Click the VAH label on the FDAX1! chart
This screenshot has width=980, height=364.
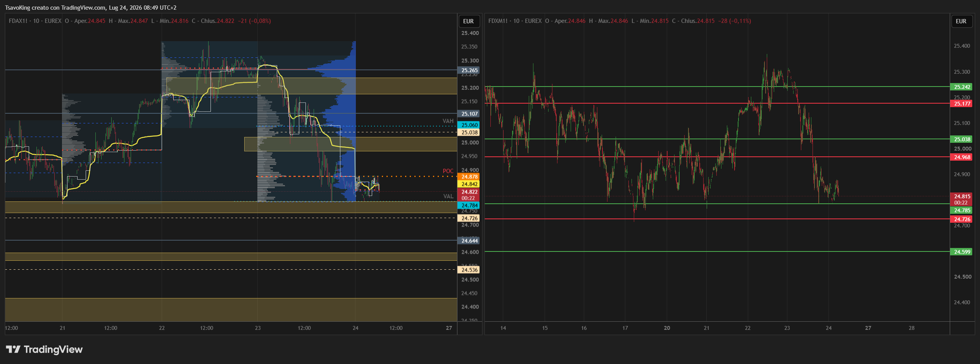448,121
